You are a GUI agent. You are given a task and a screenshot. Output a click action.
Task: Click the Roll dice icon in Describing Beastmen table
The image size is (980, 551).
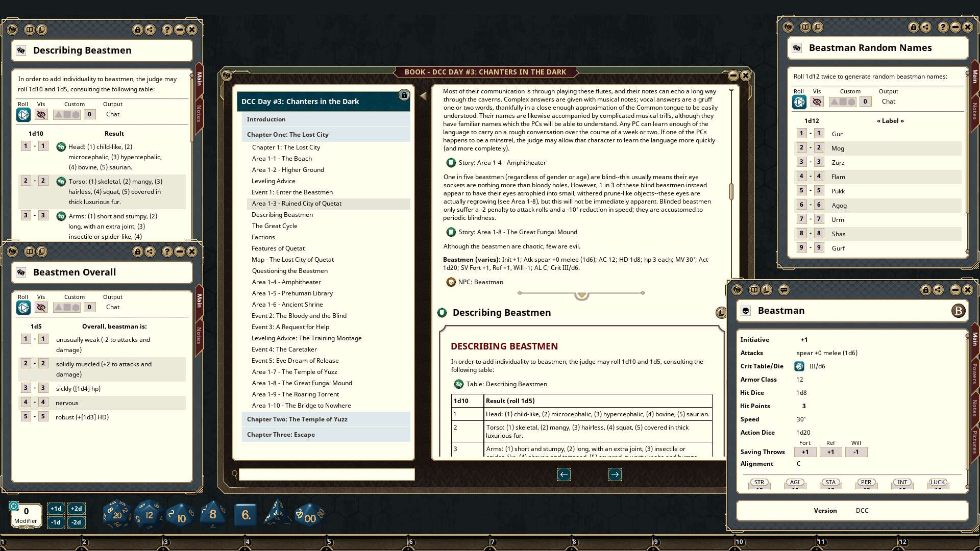coord(23,114)
